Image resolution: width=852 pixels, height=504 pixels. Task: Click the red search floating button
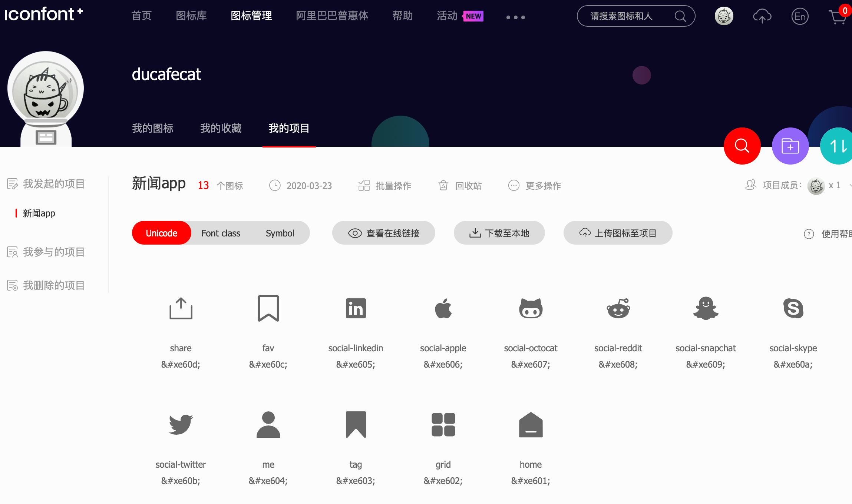[742, 146]
